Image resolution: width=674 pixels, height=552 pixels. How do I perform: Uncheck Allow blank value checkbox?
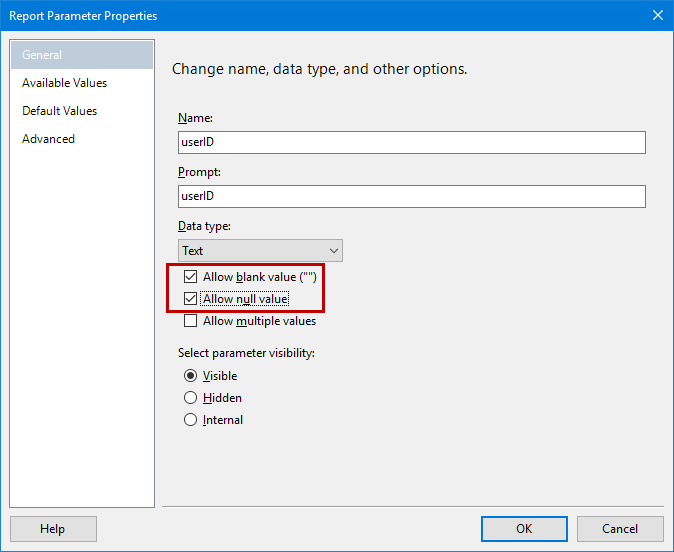point(191,277)
